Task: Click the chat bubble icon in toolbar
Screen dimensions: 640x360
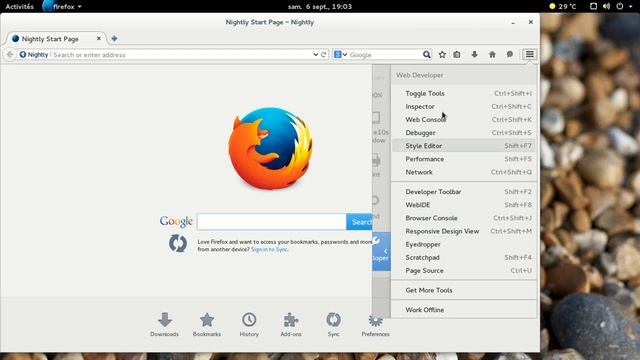Action: (510, 54)
